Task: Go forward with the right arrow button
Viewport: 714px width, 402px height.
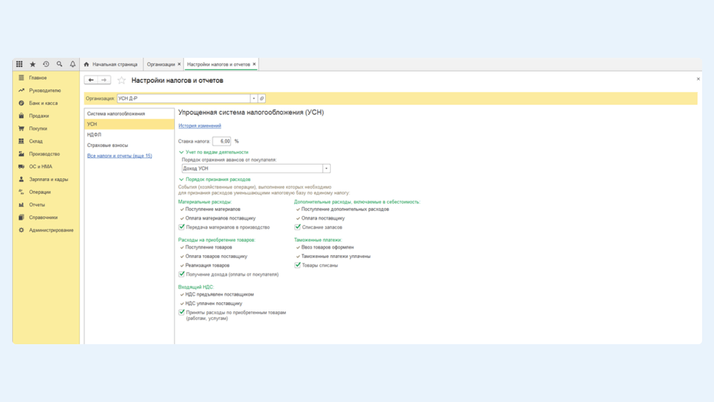Action: [104, 80]
